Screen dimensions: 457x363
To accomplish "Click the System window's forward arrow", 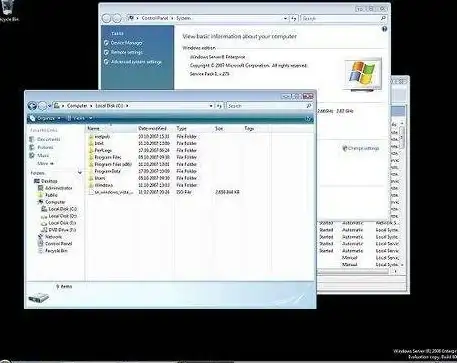I will point(117,18).
